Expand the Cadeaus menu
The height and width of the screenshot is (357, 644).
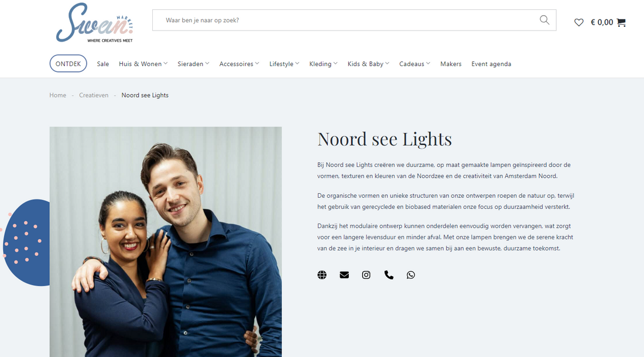415,64
